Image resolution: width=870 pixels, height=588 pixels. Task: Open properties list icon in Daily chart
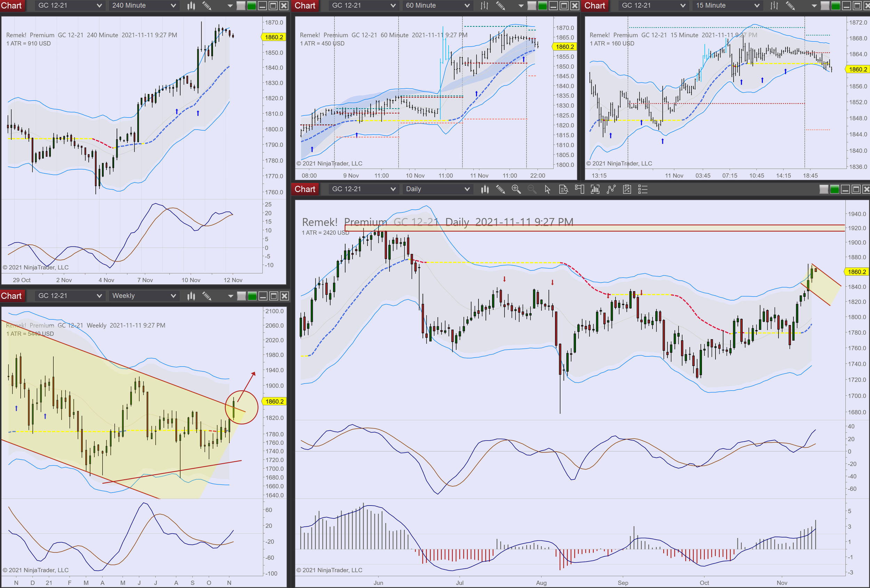pos(643,189)
